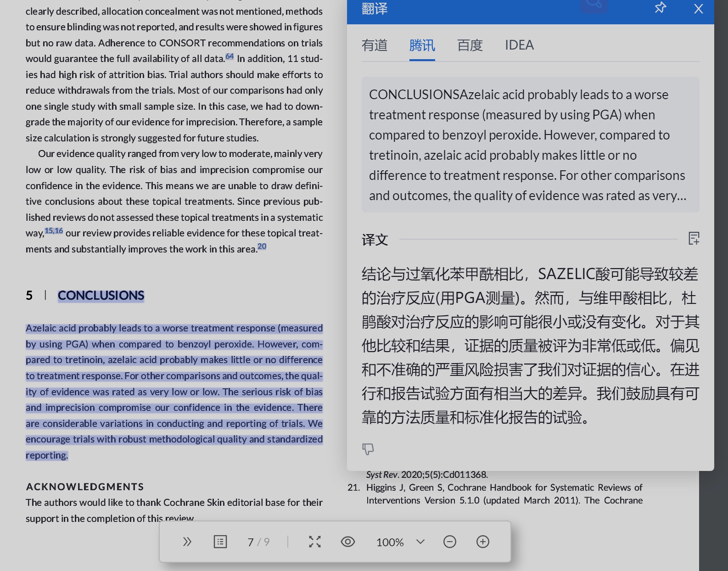The height and width of the screenshot is (571, 728).
Task: Click the add-note icon beside 译文
Action: 694,238
